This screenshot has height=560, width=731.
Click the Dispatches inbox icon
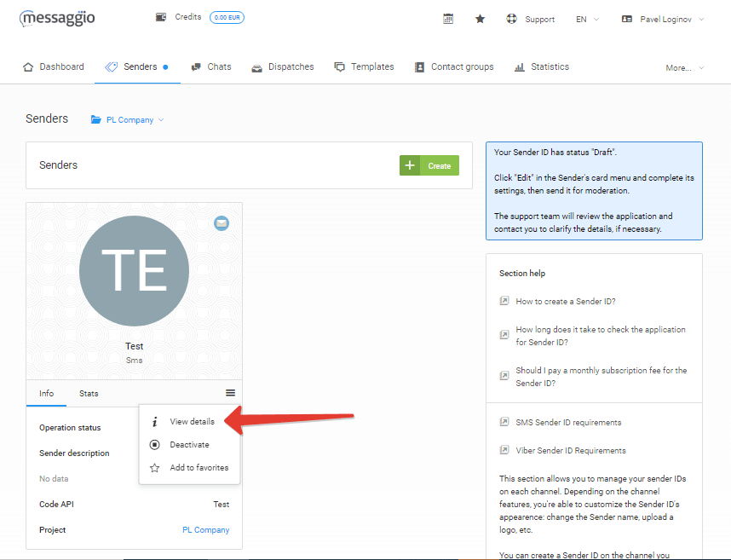click(x=257, y=68)
